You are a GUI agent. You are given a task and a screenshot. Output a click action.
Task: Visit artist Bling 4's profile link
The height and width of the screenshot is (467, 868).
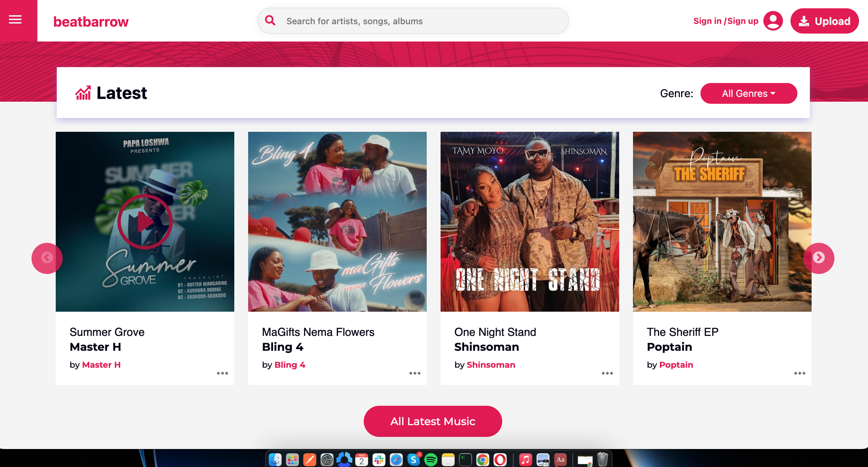point(290,365)
